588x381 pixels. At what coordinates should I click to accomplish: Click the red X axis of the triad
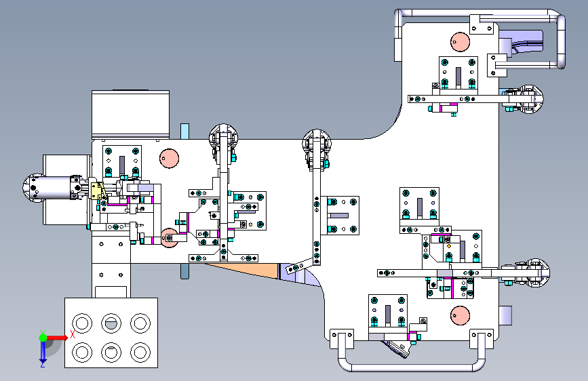pos(56,338)
